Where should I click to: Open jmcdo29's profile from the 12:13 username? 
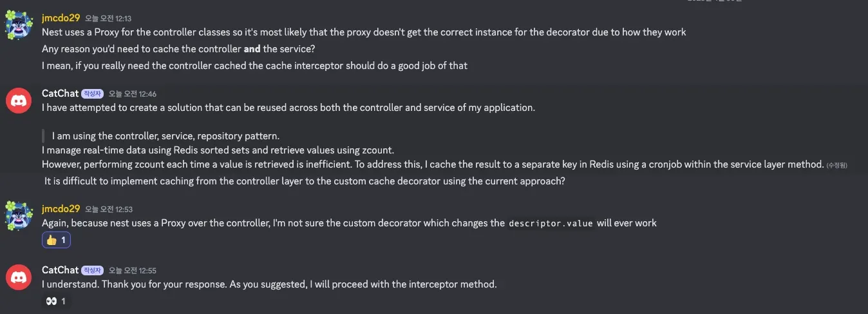(61, 18)
